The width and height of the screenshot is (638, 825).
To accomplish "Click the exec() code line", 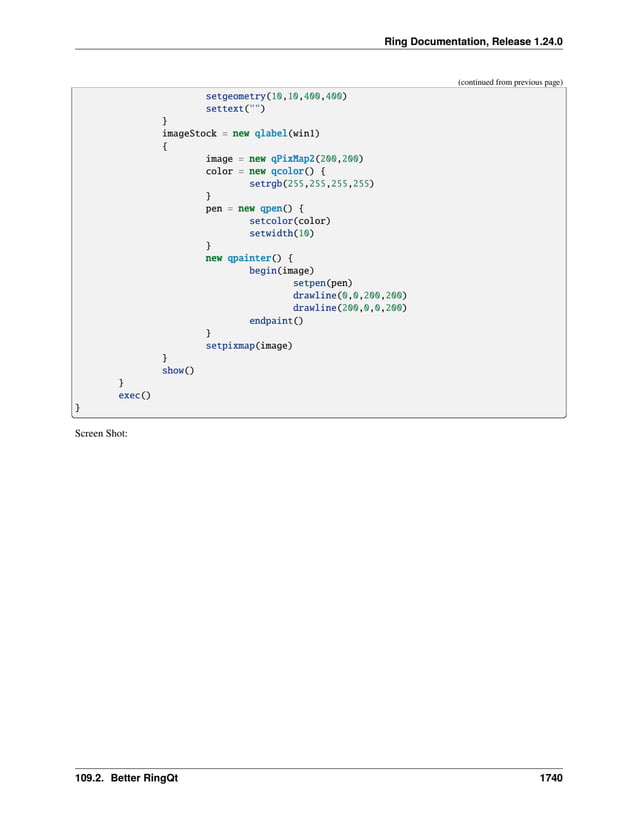I will coord(134,395).
